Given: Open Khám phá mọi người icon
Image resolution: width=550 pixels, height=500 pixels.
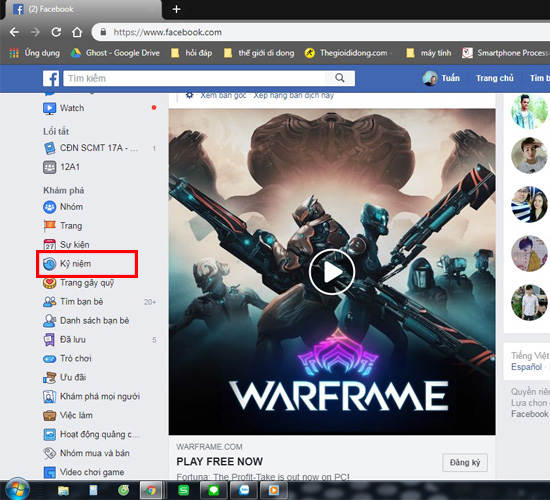Looking at the screenshot, I should [x=49, y=396].
